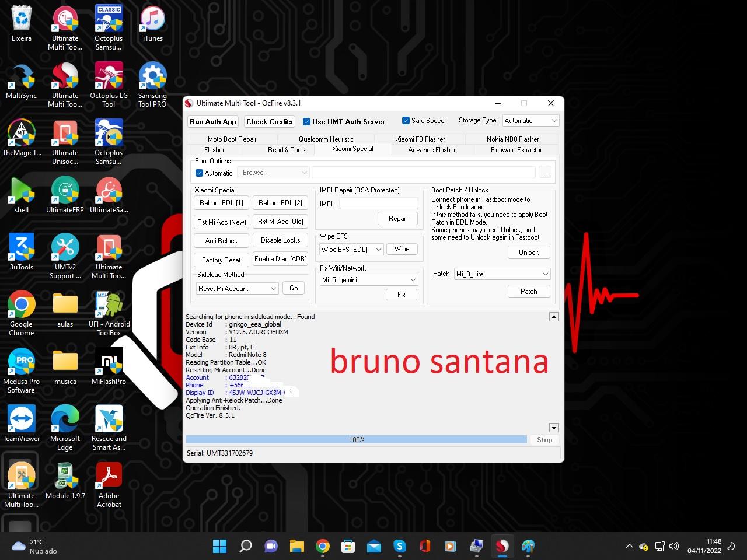Open Medusa Pro Software shortcut
Screen dimensions: 747x560
22,371
